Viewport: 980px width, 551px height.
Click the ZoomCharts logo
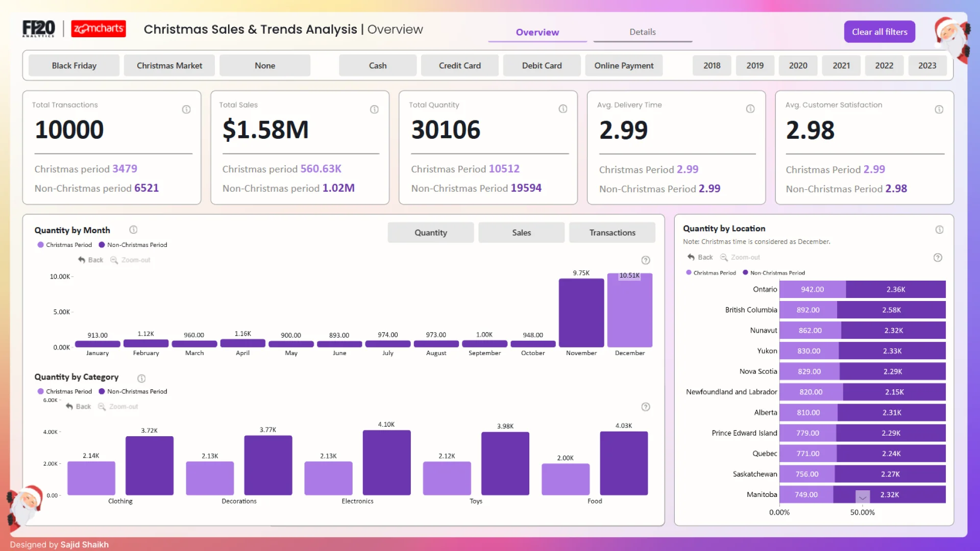coord(99,29)
